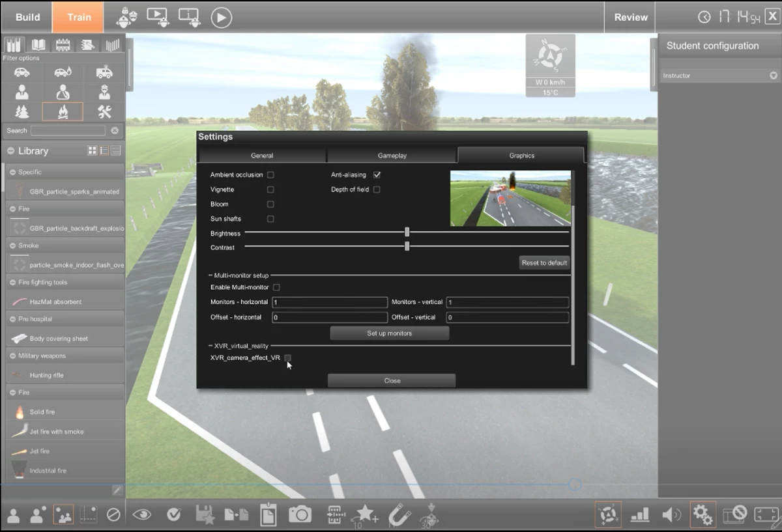The image size is (782, 532).
Task: Toggle the campfire filter option
Action: point(63,111)
